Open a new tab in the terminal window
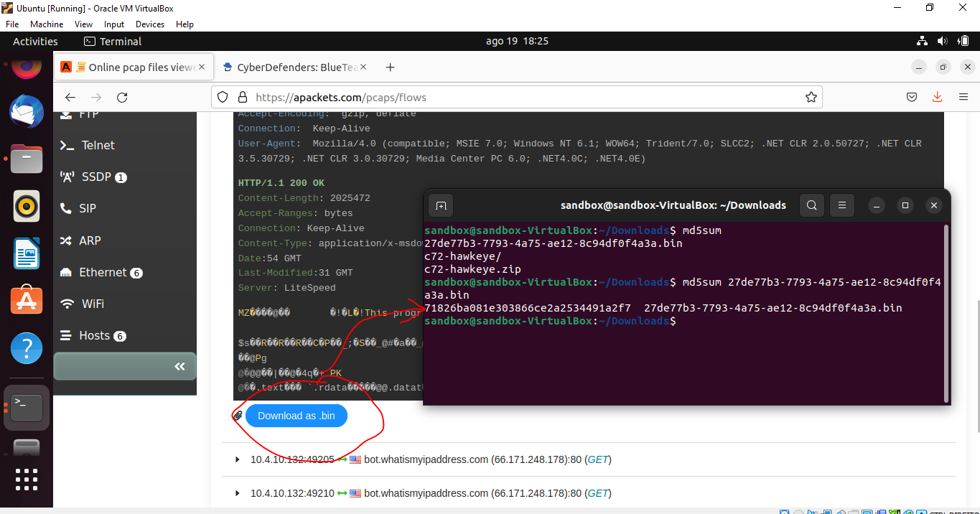 coord(440,205)
